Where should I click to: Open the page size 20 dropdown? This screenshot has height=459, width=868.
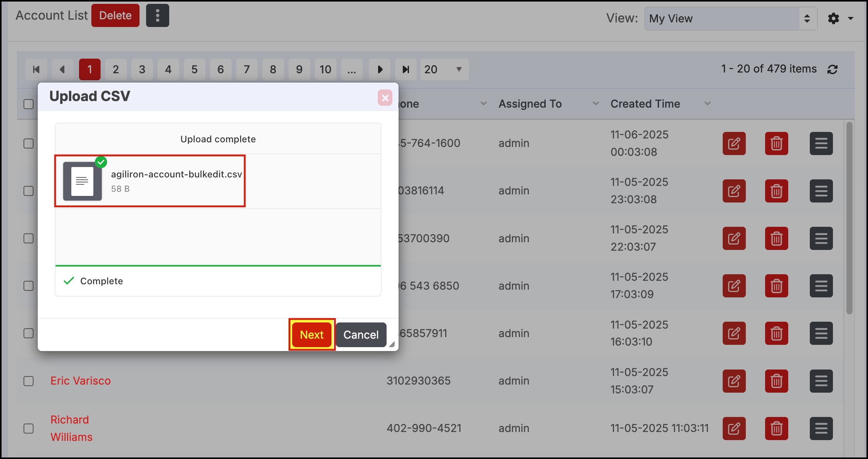pos(444,69)
